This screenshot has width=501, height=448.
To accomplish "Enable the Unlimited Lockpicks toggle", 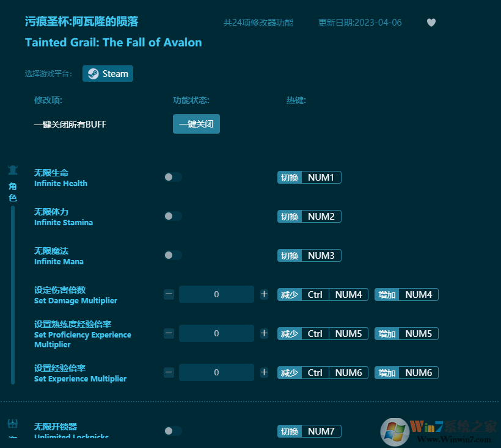I will (173, 431).
